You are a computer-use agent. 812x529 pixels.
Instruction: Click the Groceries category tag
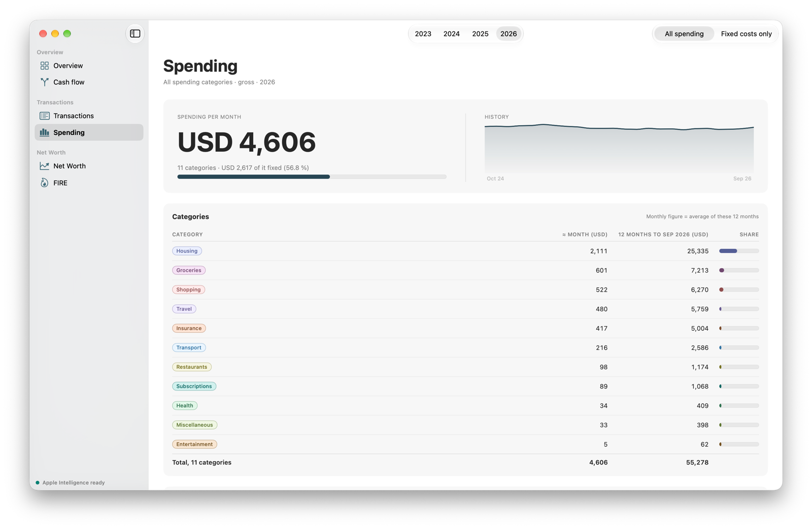click(189, 270)
